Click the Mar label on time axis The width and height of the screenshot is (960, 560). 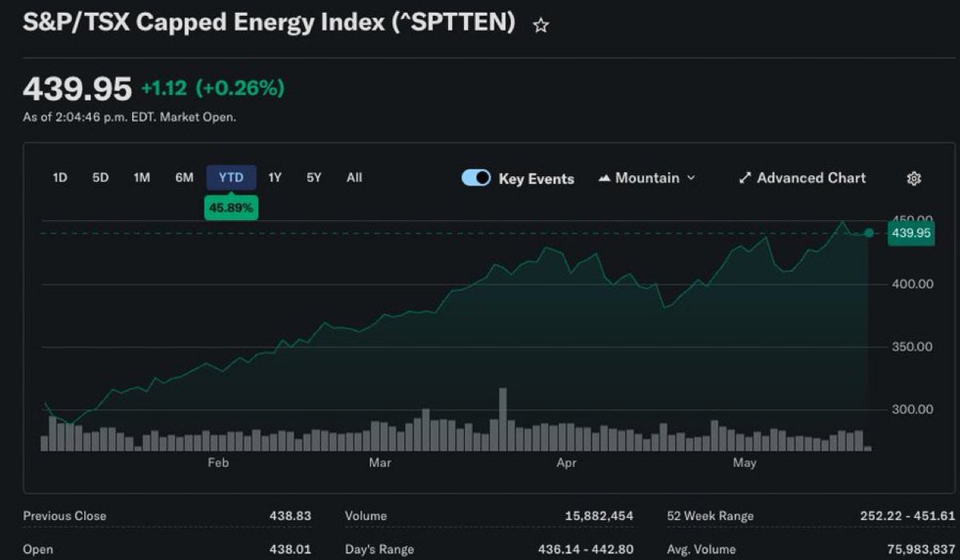[381, 463]
